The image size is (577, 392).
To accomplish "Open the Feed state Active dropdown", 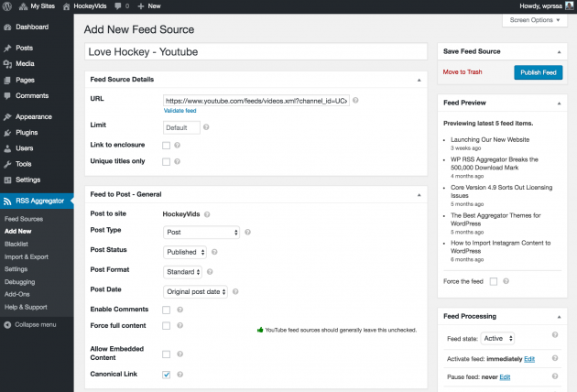I will click(x=497, y=339).
